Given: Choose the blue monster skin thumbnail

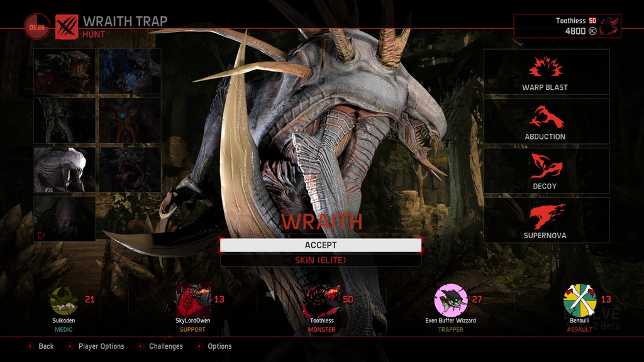Looking at the screenshot, I should click(130, 71).
